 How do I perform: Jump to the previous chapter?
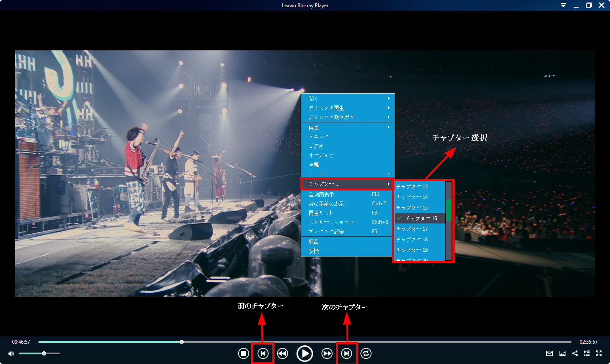[x=263, y=353]
